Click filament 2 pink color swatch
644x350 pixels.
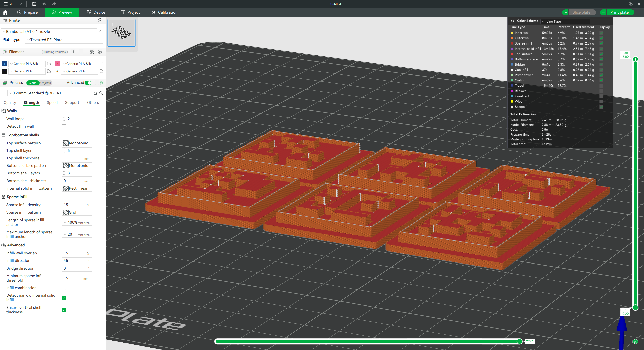(x=57, y=64)
